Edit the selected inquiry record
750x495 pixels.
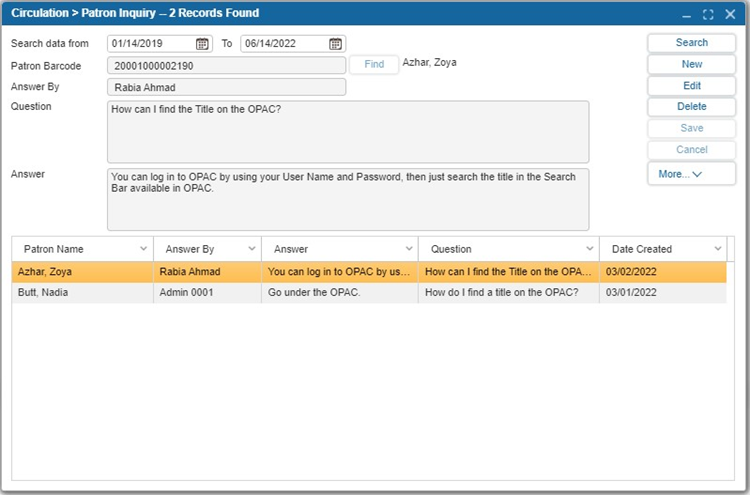tap(692, 86)
